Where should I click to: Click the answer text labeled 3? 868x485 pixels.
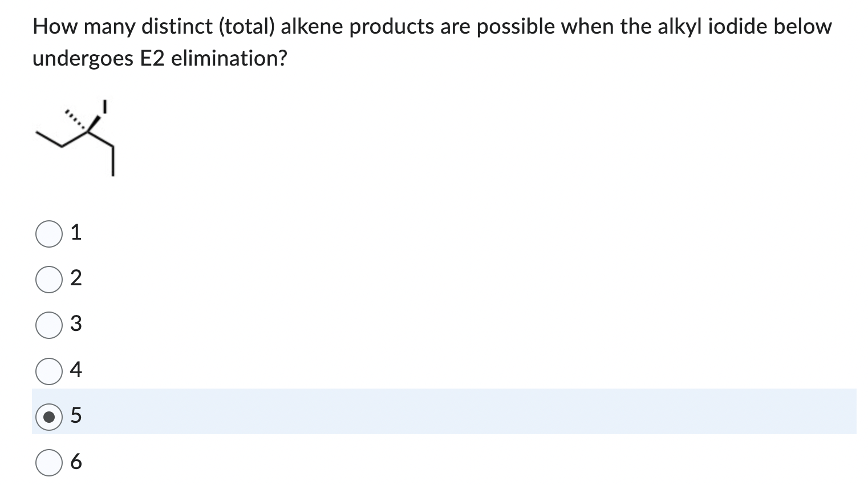pos(76,324)
